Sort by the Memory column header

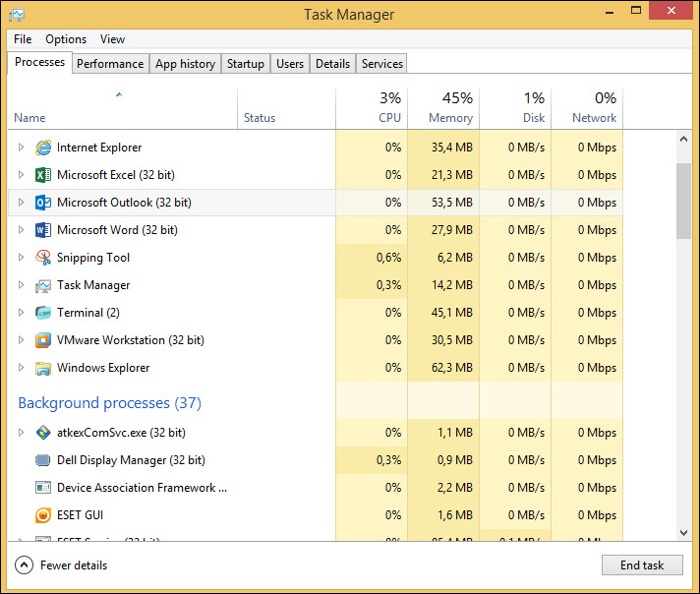pyautogui.click(x=443, y=109)
